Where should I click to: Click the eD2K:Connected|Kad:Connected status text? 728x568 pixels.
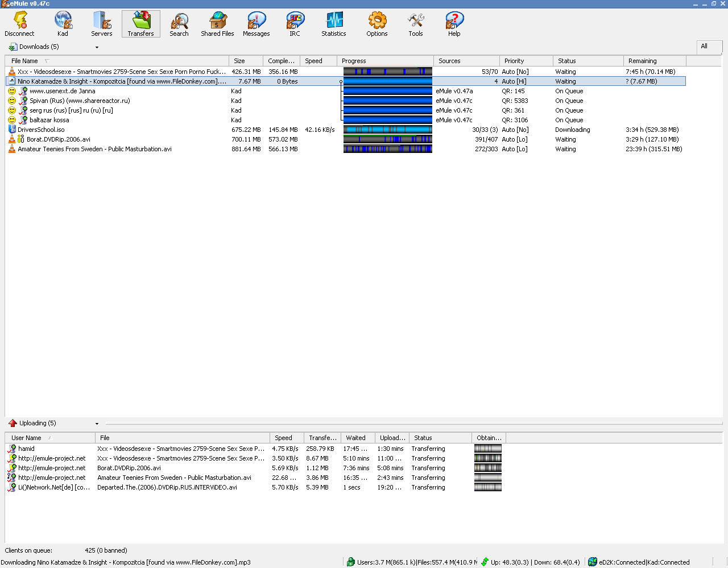tap(644, 562)
